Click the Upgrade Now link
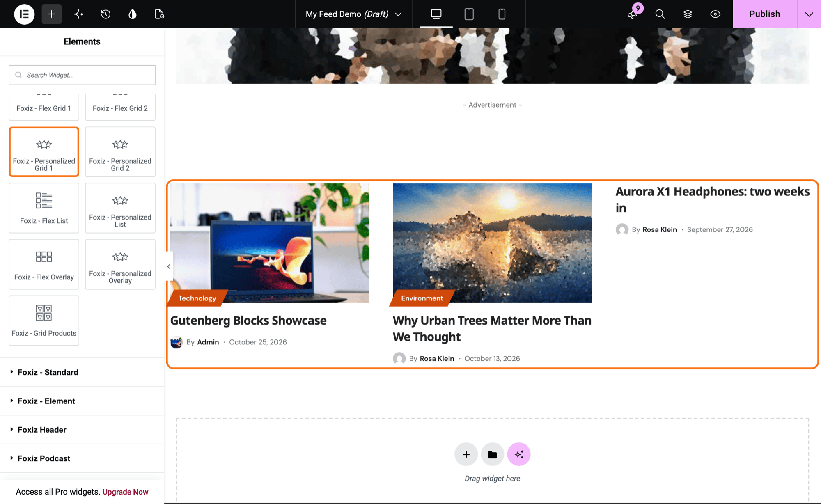The height and width of the screenshot is (504, 821). (x=125, y=492)
